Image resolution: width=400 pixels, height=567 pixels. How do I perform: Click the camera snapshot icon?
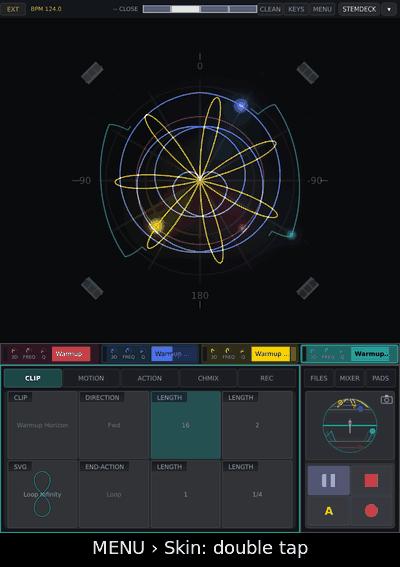click(386, 399)
